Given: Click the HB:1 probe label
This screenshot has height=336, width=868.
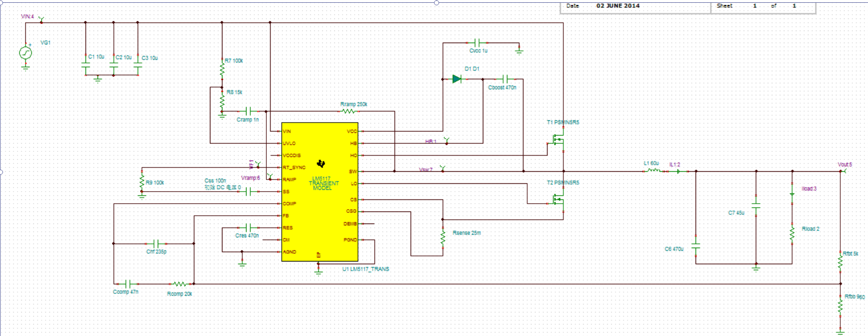Looking at the screenshot, I should [x=431, y=141].
